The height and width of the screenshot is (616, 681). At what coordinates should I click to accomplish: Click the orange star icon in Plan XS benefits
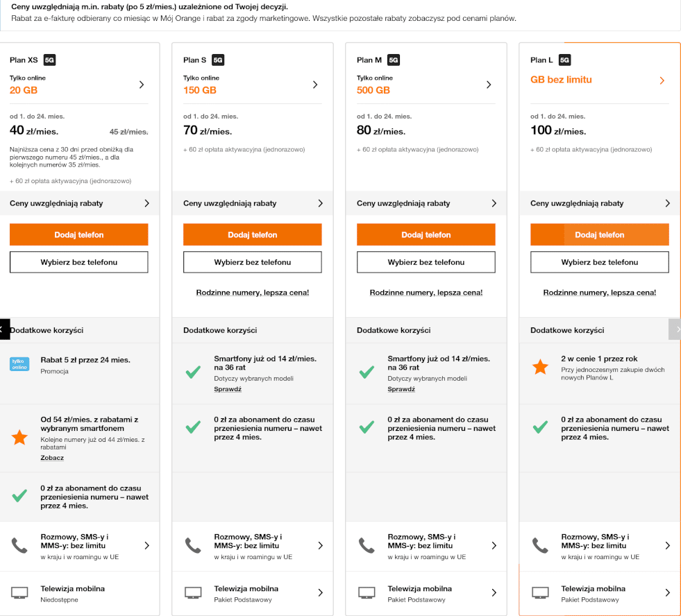coord(19,438)
